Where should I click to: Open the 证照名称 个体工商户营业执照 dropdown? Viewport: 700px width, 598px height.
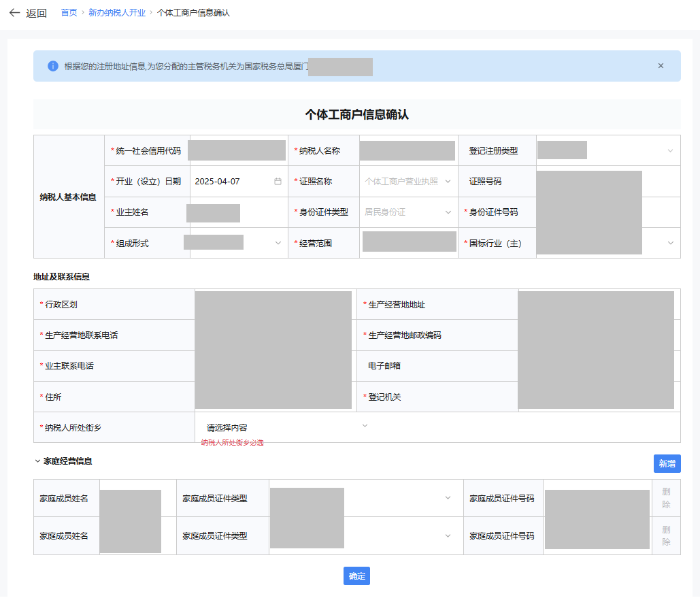[x=408, y=182]
